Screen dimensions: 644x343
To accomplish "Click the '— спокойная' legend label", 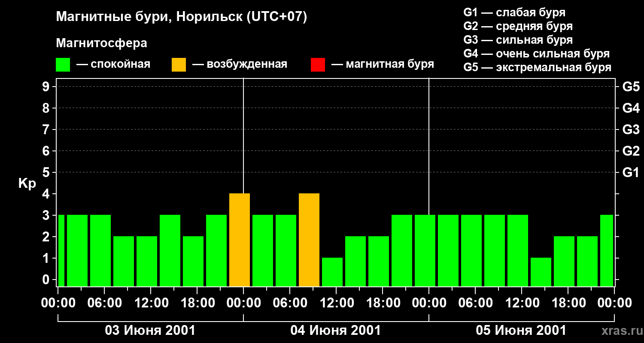I will pos(113,64).
